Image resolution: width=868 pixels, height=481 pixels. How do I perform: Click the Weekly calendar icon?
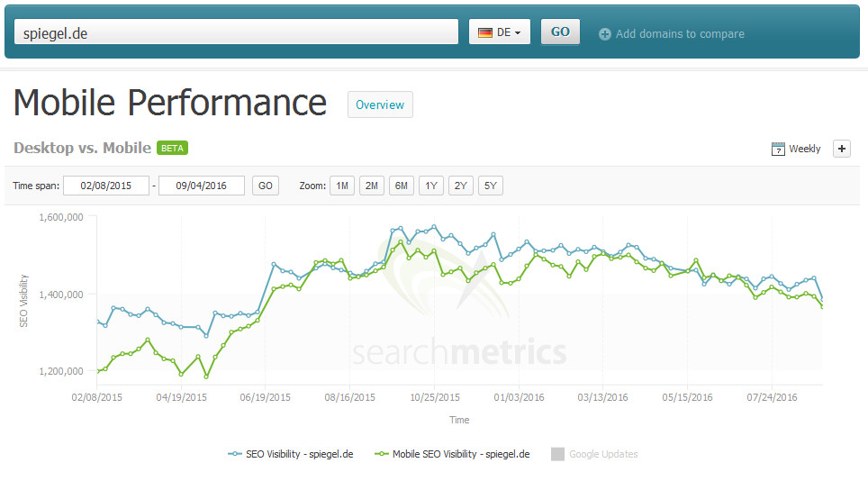pyautogui.click(x=778, y=149)
